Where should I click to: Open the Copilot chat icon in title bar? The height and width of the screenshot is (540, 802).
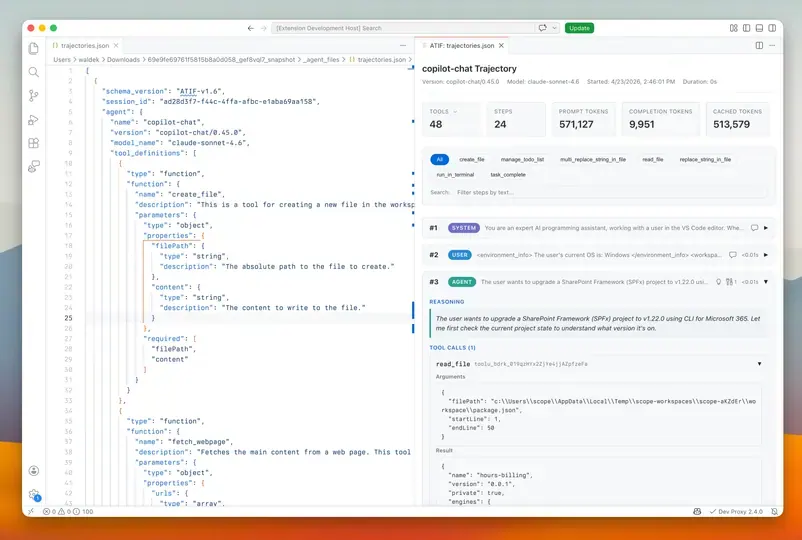tap(543, 28)
